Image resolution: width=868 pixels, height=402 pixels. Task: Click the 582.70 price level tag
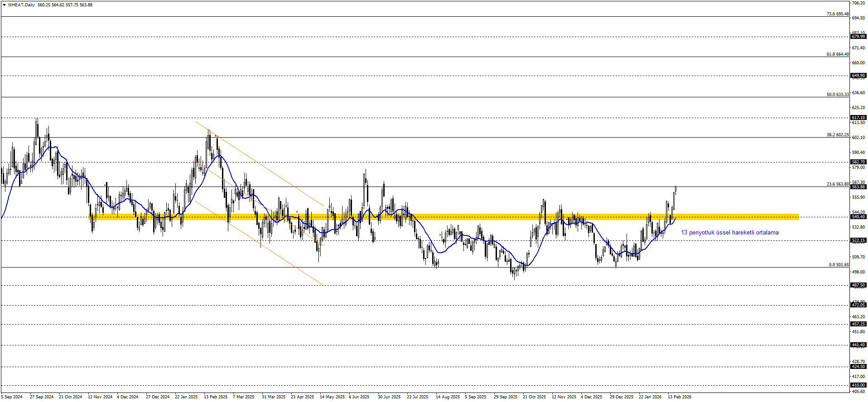pos(858,162)
